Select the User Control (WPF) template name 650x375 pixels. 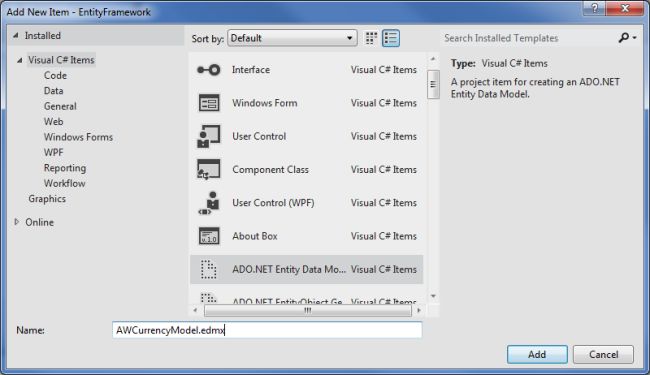point(273,203)
